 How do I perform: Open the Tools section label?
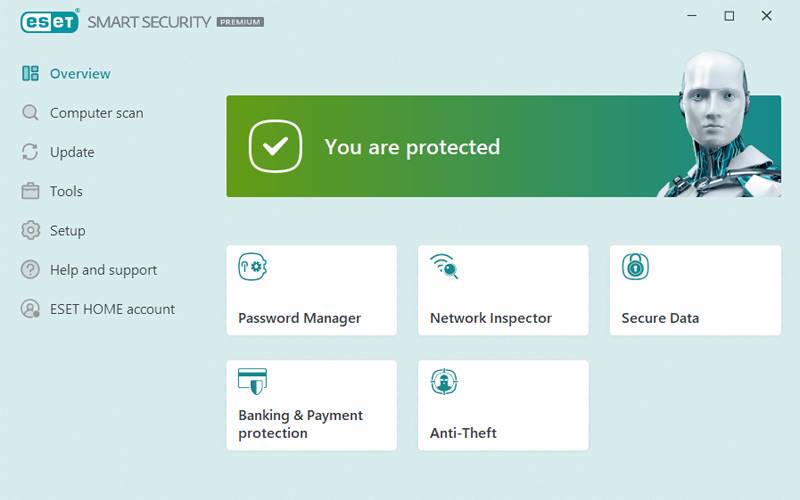click(x=66, y=191)
